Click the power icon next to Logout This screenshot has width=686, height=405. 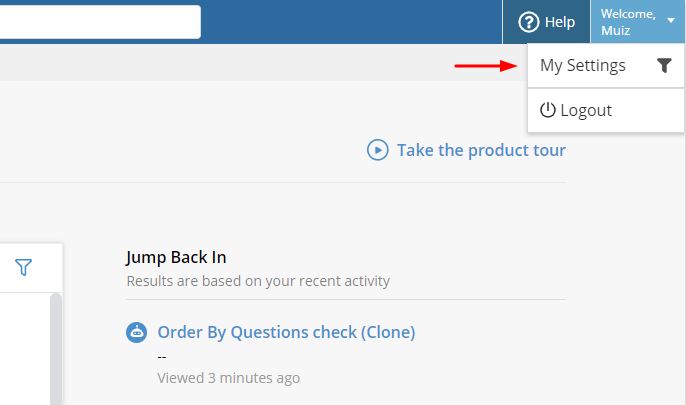(x=547, y=110)
